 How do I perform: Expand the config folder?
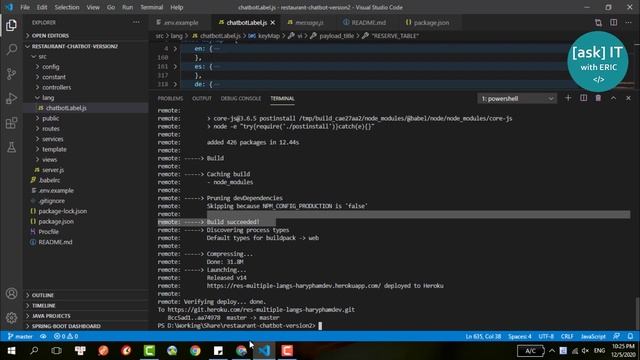coord(51,67)
